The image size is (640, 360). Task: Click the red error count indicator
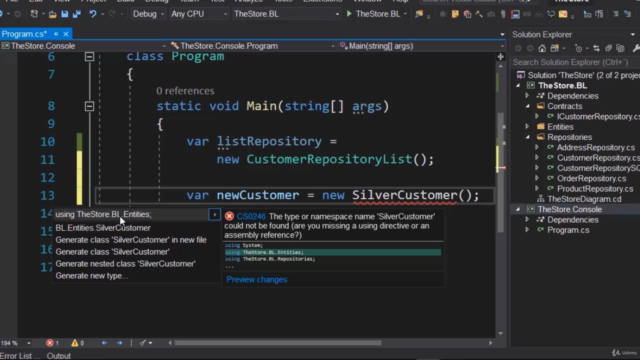[52, 343]
